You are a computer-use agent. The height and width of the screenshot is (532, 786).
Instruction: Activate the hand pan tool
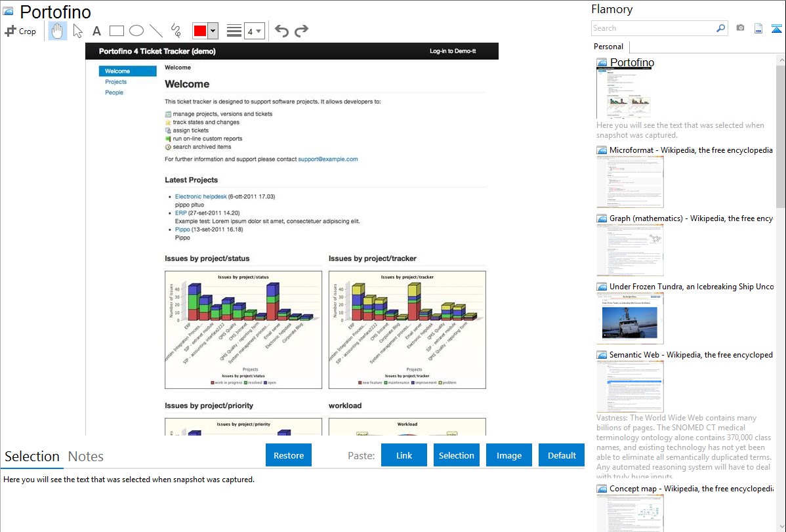(x=58, y=31)
